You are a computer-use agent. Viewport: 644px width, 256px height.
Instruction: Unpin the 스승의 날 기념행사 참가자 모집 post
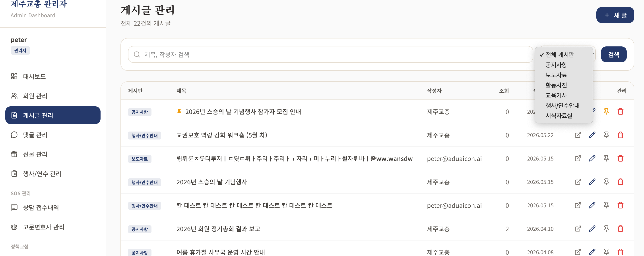[606, 111]
